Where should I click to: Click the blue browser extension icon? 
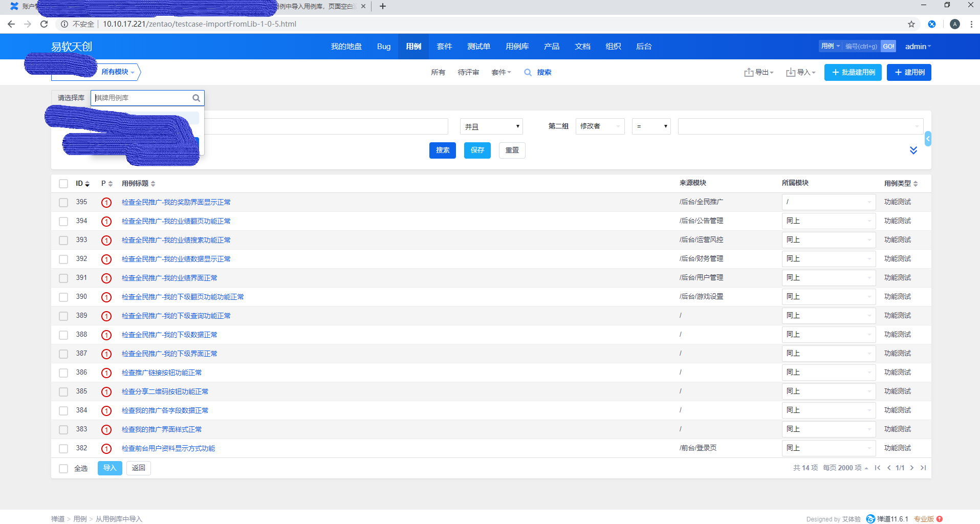932,24
